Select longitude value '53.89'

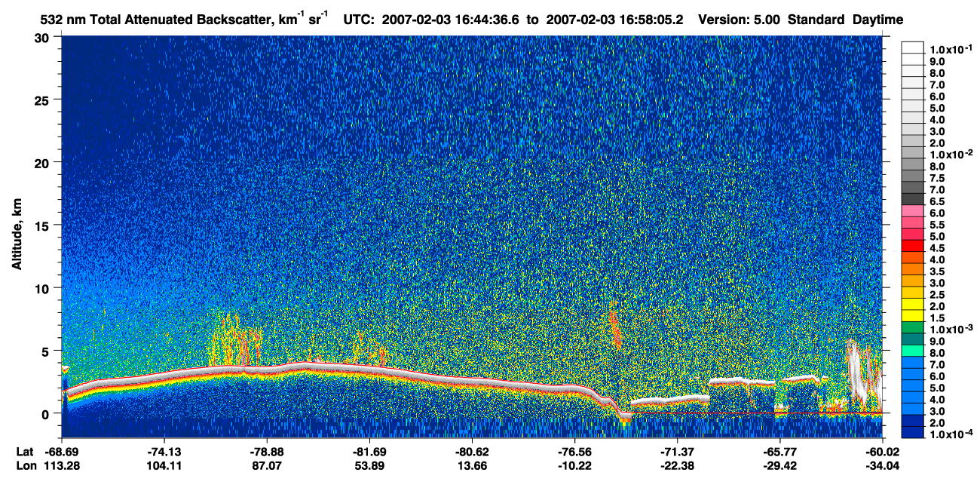point(369,465)
